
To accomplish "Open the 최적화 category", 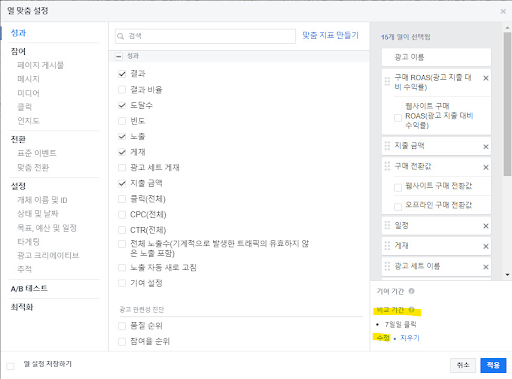I will click(x=22, y=307).
